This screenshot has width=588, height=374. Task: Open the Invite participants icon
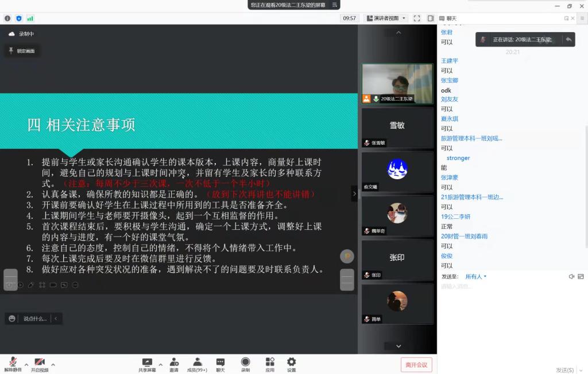pos(173,362)
